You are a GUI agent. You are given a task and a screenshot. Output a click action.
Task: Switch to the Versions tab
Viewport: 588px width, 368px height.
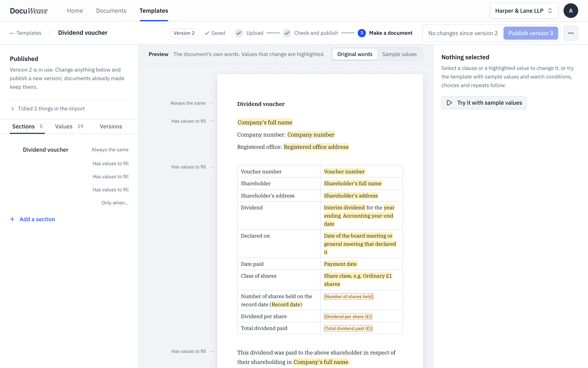tap(111, 126)
